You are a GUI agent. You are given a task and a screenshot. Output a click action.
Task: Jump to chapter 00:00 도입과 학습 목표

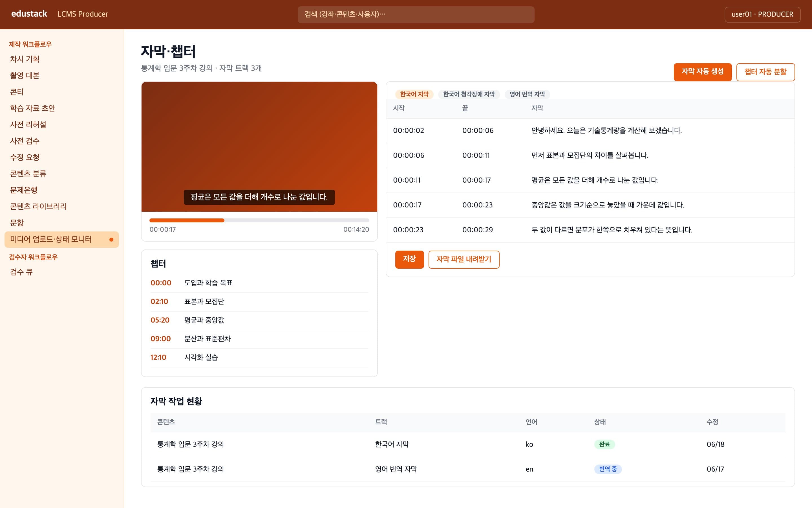(259, 283)
